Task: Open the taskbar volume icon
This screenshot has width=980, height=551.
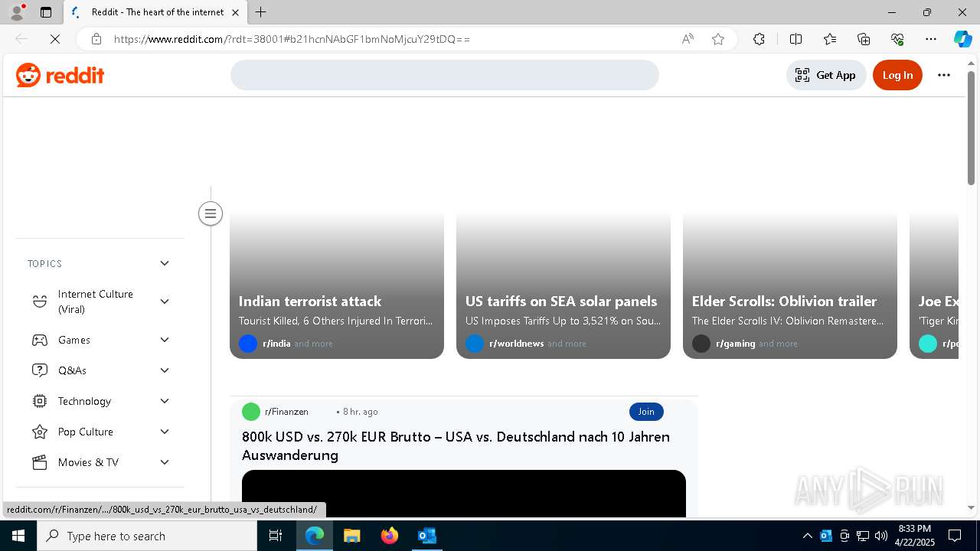Action: tap(881, 536)
